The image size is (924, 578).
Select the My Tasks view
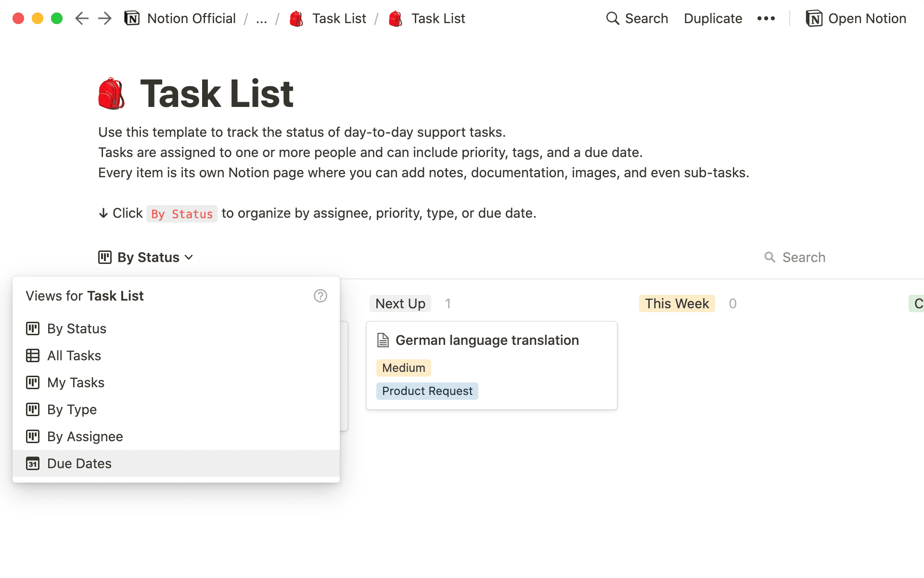tap(76, 382)
